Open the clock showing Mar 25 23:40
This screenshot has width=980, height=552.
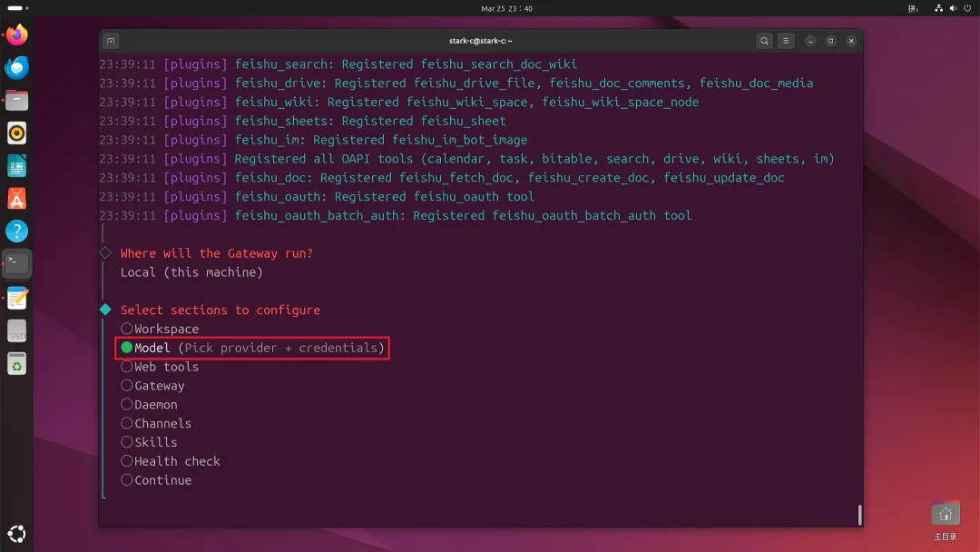coord(507,9)
